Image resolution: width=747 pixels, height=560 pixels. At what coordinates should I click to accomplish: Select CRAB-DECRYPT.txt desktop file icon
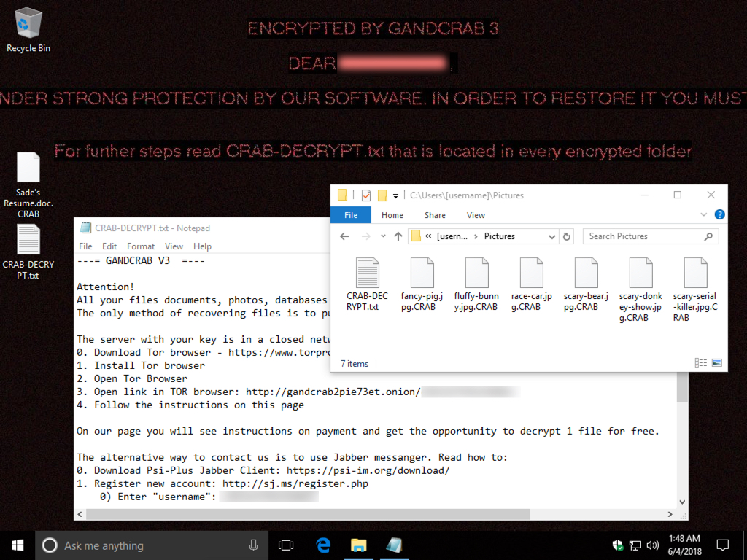coord(28,252)
